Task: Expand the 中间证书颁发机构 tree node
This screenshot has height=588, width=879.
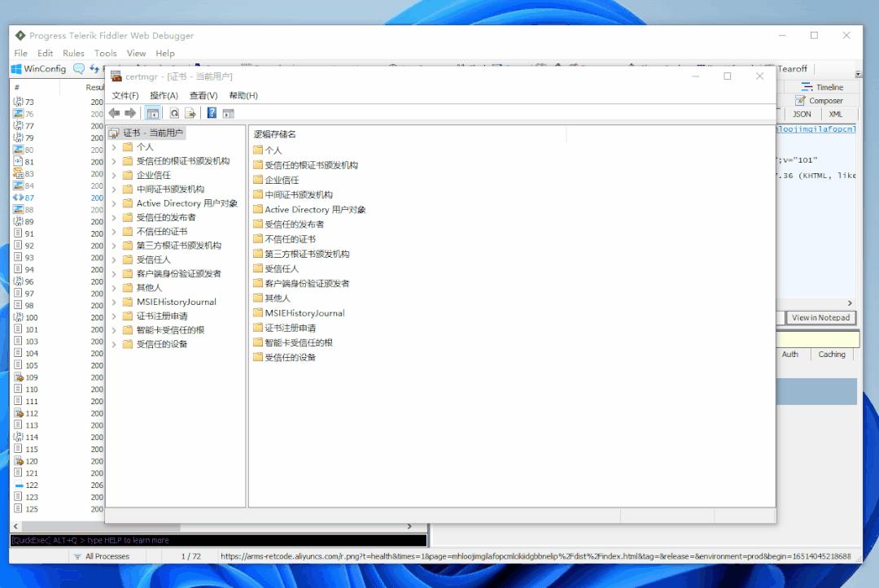Action: [x=112, y=188]
